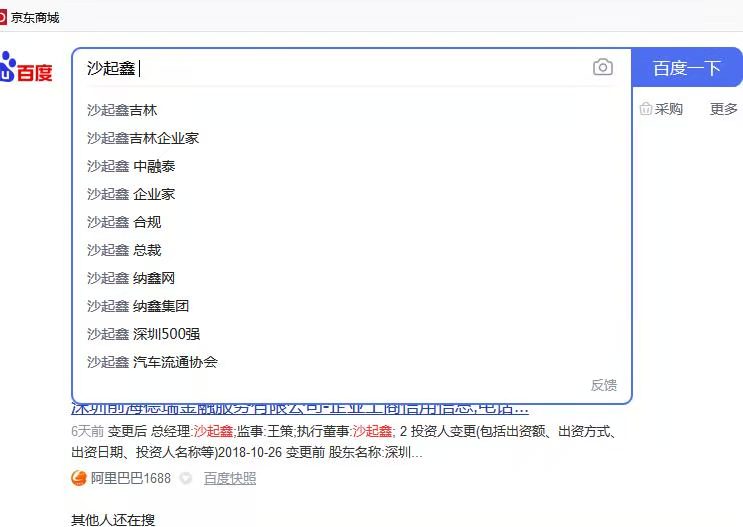
Task: Click the camera image search icon
Action: 603,67
